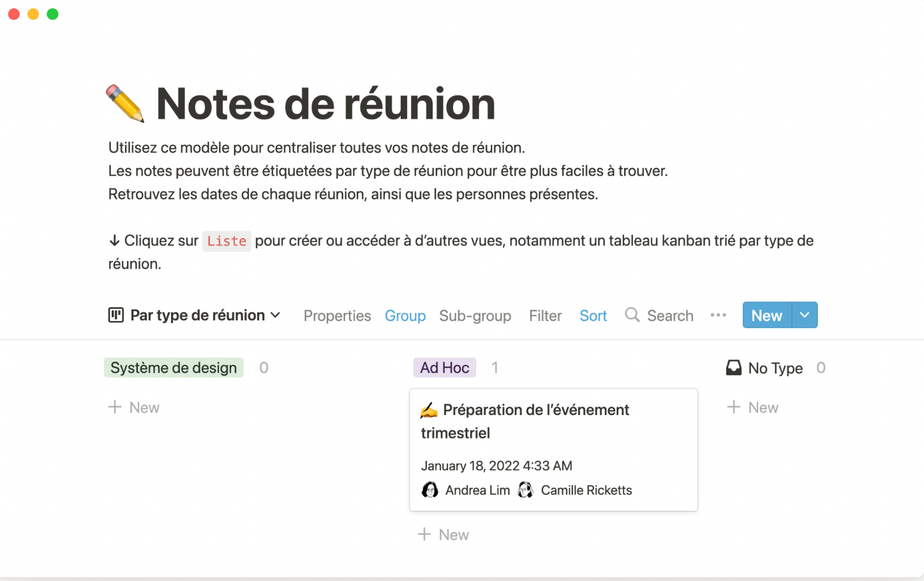Open the ellipsis more-options icon
The image size is (924, 581).
coord(719,315)
